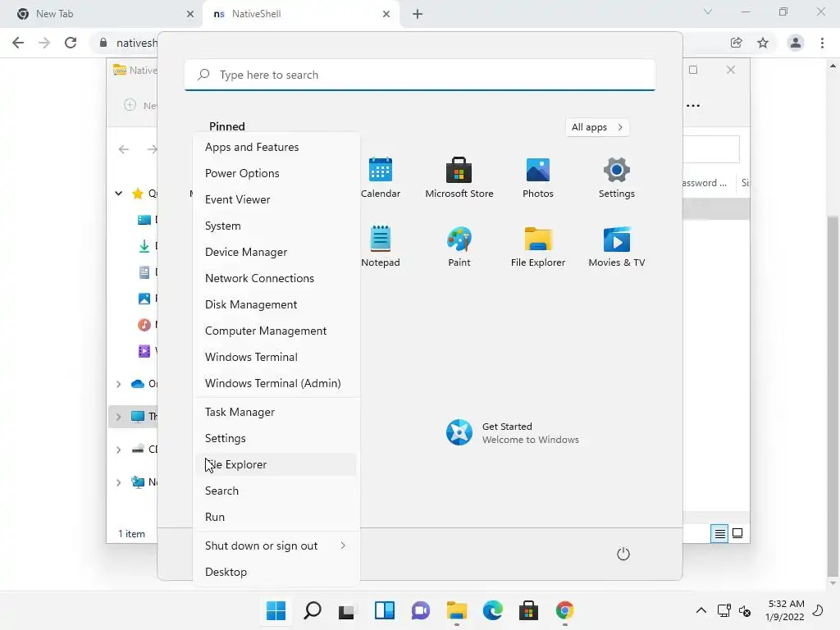Open the network icon in system tray
The width and height of the screenshot is (840, 630).
(724, 610)
